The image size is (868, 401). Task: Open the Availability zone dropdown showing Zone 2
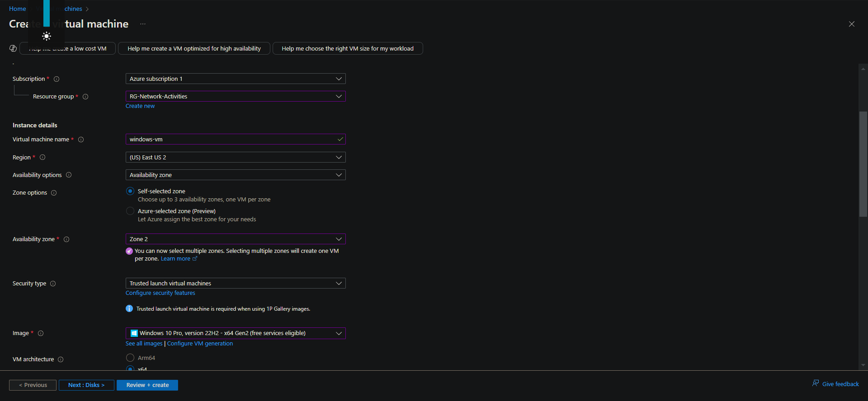[x=236, y=239]
